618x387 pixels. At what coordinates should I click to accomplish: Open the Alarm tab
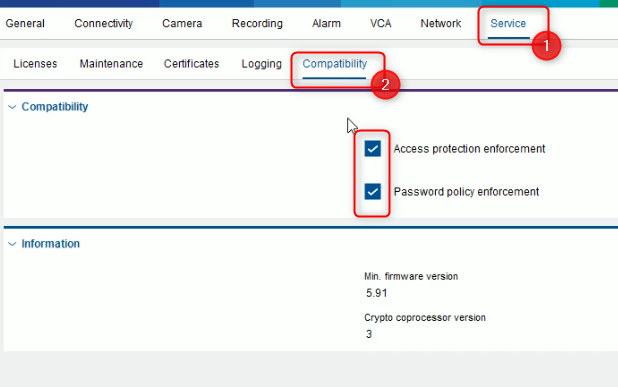(326, 24)
